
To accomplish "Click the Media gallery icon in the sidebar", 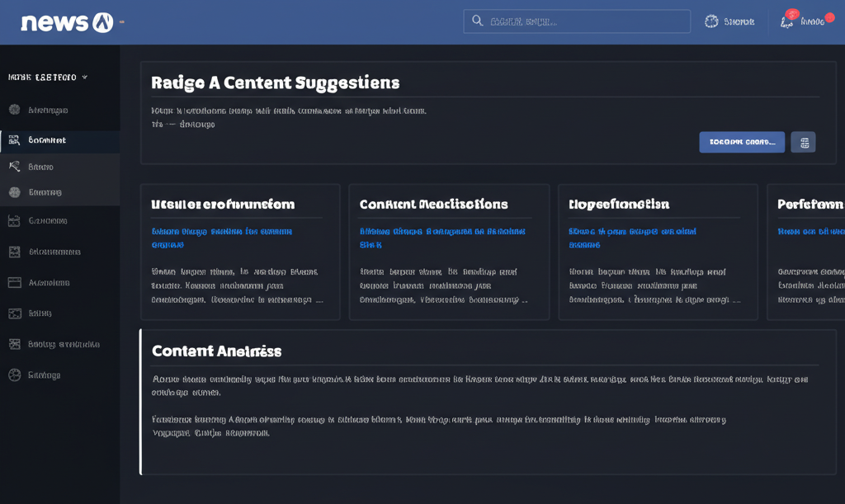I will click(x=14, y=313).
